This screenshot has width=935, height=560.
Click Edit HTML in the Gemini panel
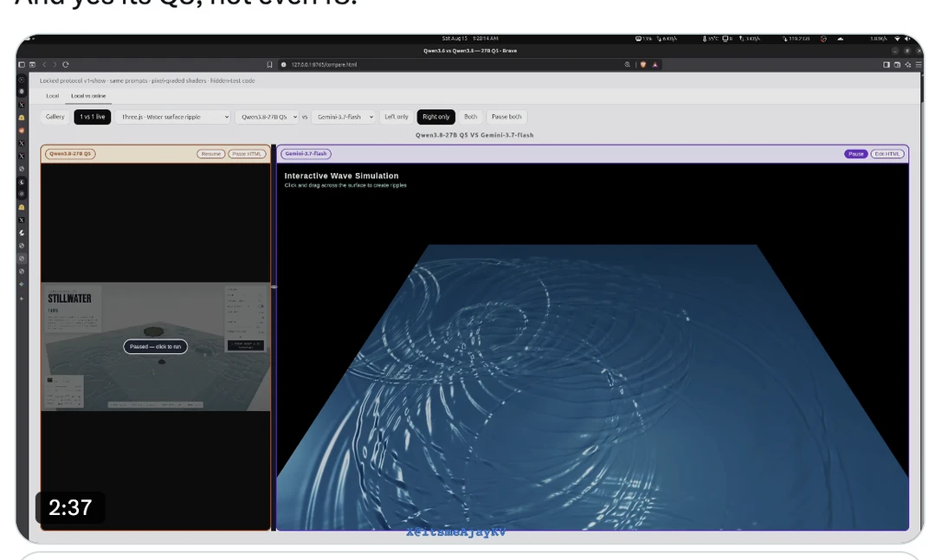click(887, 154)
